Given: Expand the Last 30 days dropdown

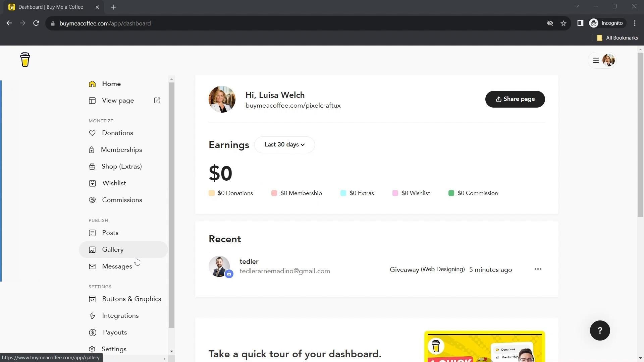Looking at the screenshot, I should click(284, 145).
